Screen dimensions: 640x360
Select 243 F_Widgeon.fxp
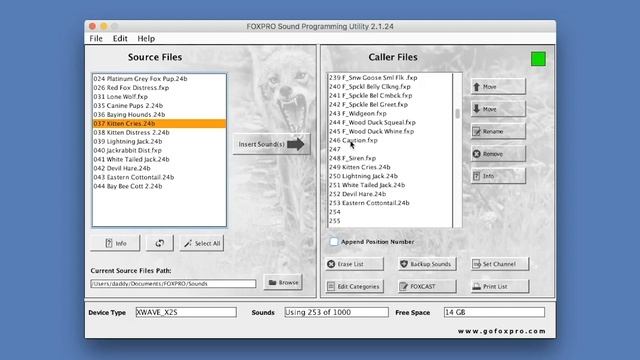pyautogui.click(x=390, y=113)
